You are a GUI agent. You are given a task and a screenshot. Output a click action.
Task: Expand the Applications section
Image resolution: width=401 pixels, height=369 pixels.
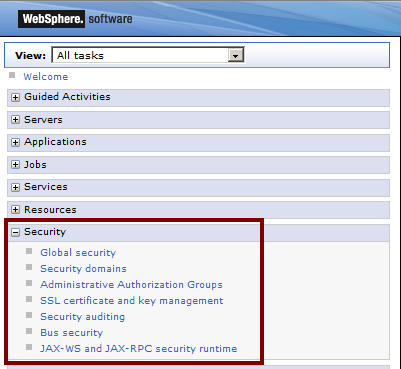click(x=15, y=143)
